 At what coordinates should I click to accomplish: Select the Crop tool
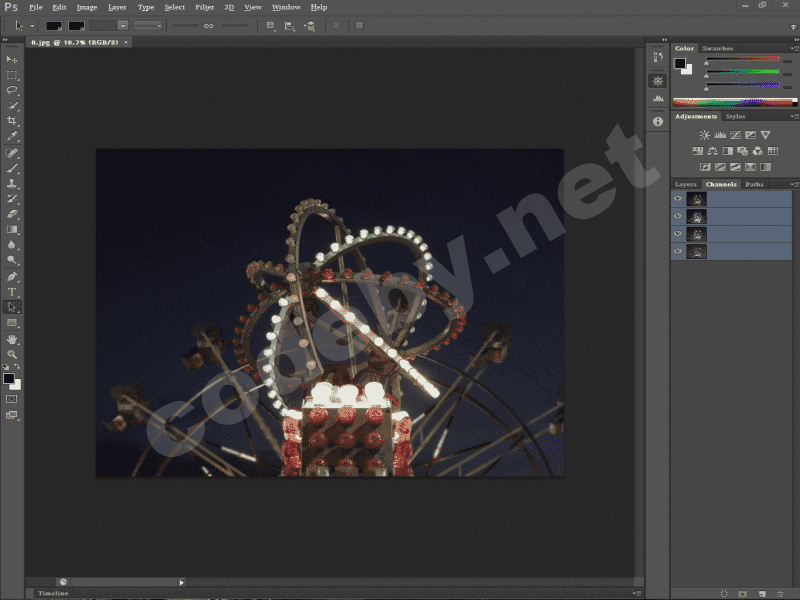pos(12,120)
